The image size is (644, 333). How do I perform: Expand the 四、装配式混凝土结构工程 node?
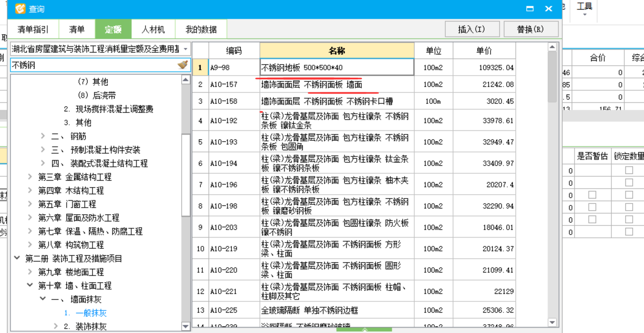[x=43, y=163]
